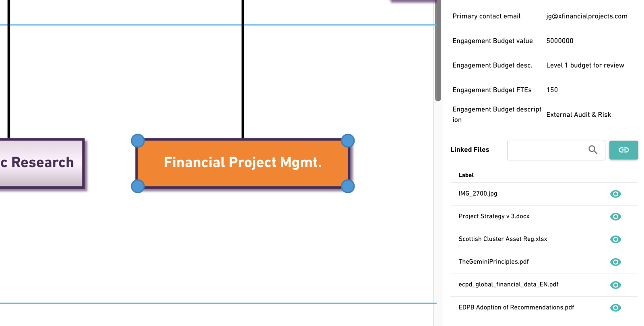
Task: Show Scottish Cluster Asset Reg.xlsx via eye icon
Action: (x=615, y=239)
